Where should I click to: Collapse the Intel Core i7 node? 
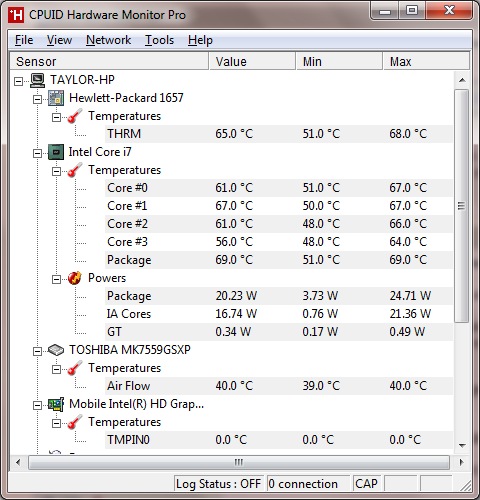coord(38,153)
